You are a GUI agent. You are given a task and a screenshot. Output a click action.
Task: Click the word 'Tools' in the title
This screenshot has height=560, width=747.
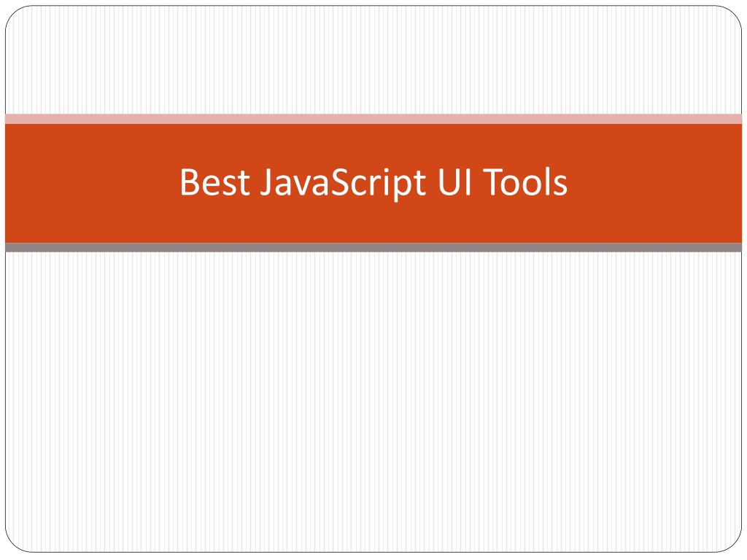coord(525,182)
